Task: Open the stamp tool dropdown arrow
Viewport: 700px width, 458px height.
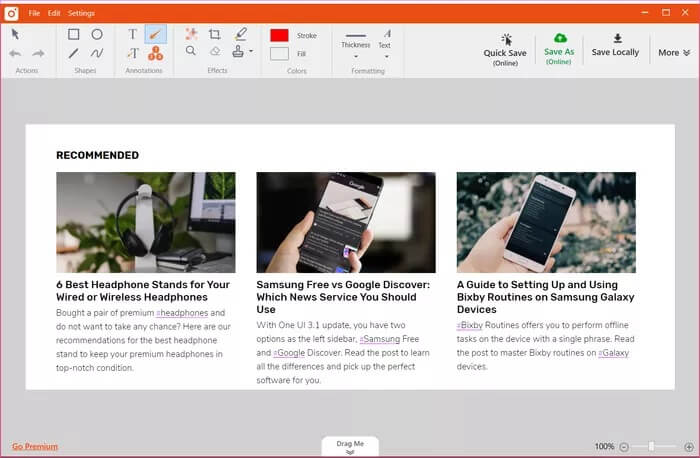Action: coord(251,51)
